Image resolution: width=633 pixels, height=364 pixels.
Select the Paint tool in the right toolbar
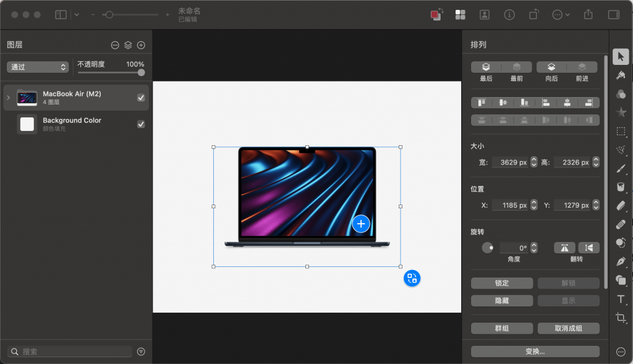tap(621, 75)
